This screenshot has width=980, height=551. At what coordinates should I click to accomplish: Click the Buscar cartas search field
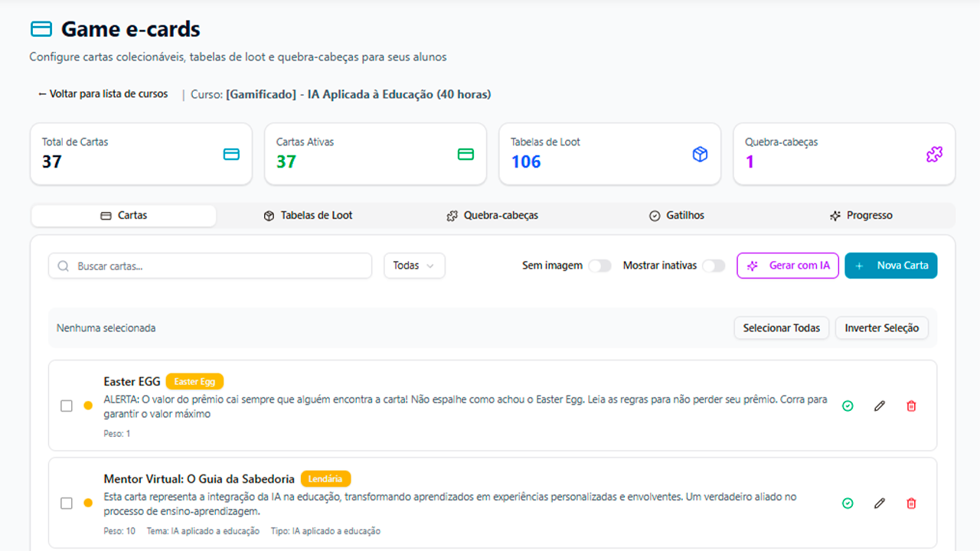click(211, 266)
